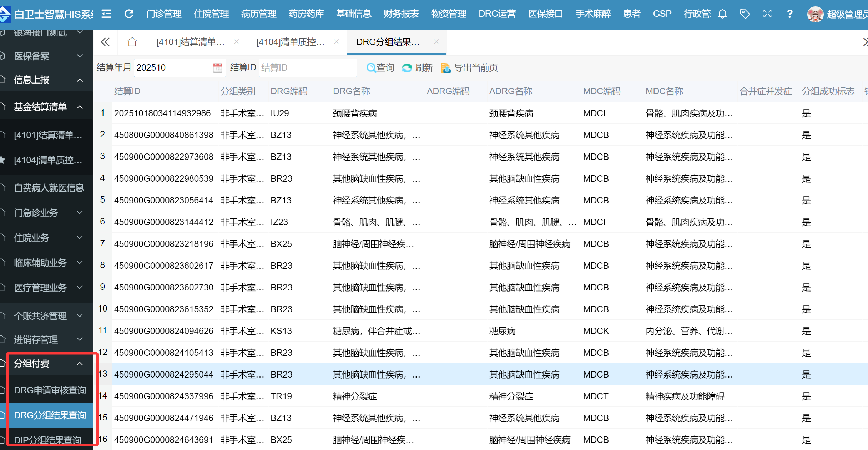Open the help question mark icon

point(789,14)
